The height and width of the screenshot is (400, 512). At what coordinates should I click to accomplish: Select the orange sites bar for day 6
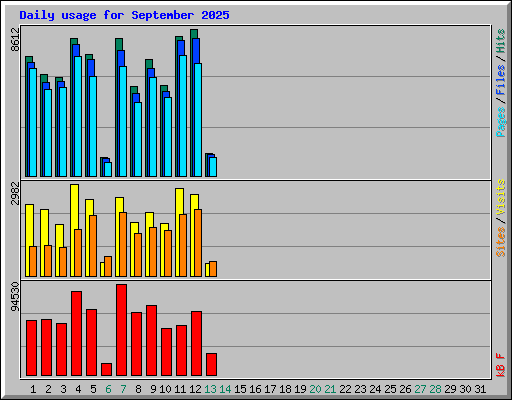point(108,266)
